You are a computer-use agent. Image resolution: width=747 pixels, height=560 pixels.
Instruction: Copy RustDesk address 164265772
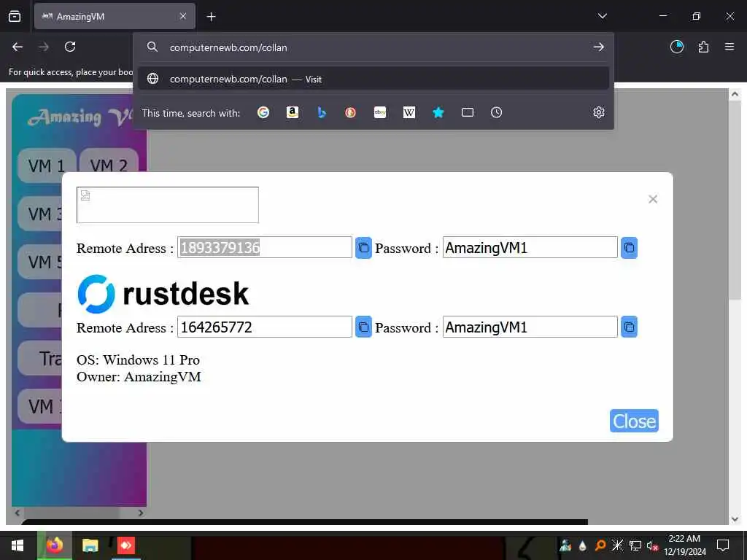tap(363, 327)
